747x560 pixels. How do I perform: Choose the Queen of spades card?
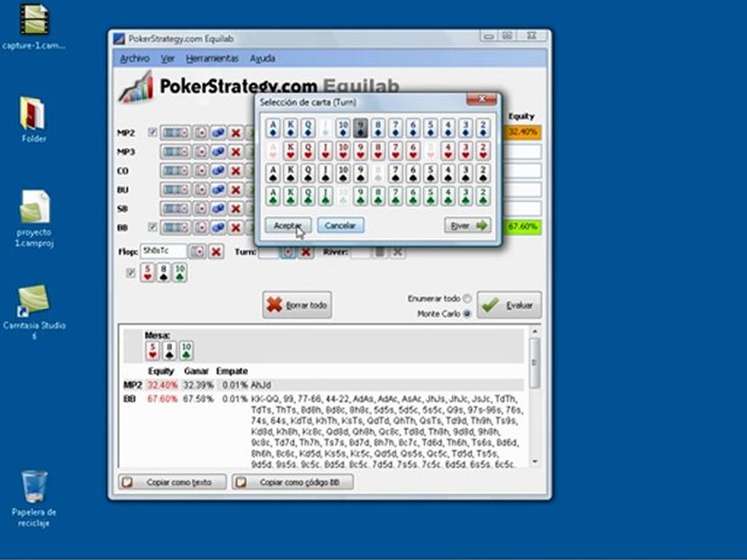308,173
